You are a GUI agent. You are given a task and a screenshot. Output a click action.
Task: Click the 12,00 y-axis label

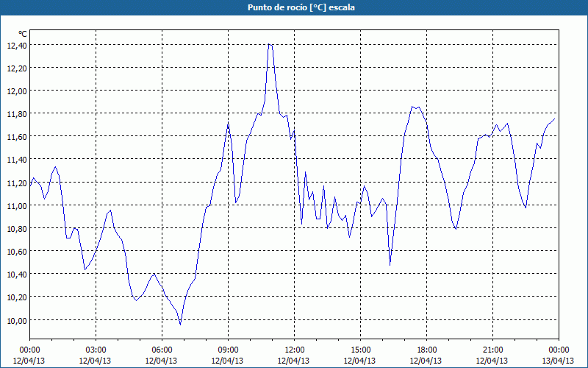tap(17, 91)
